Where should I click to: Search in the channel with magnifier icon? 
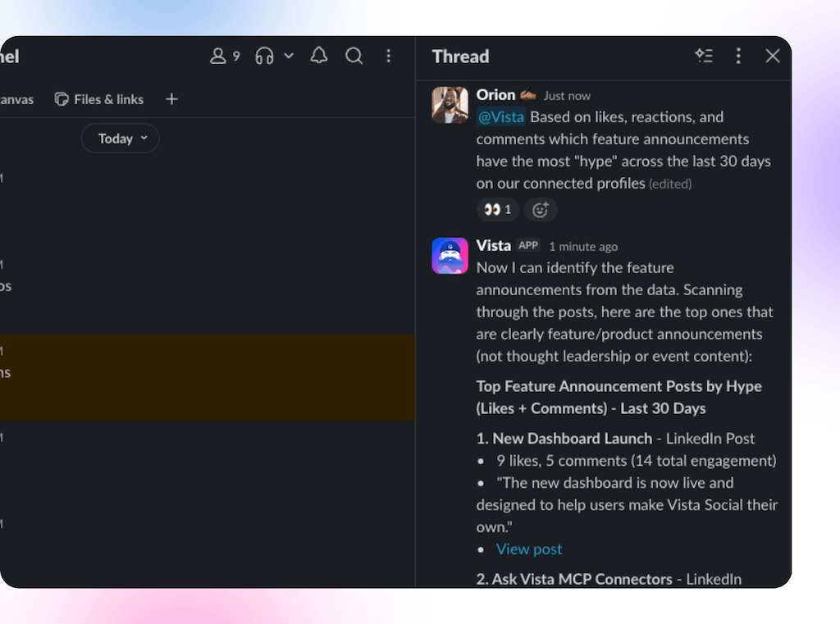pos(354,56)
